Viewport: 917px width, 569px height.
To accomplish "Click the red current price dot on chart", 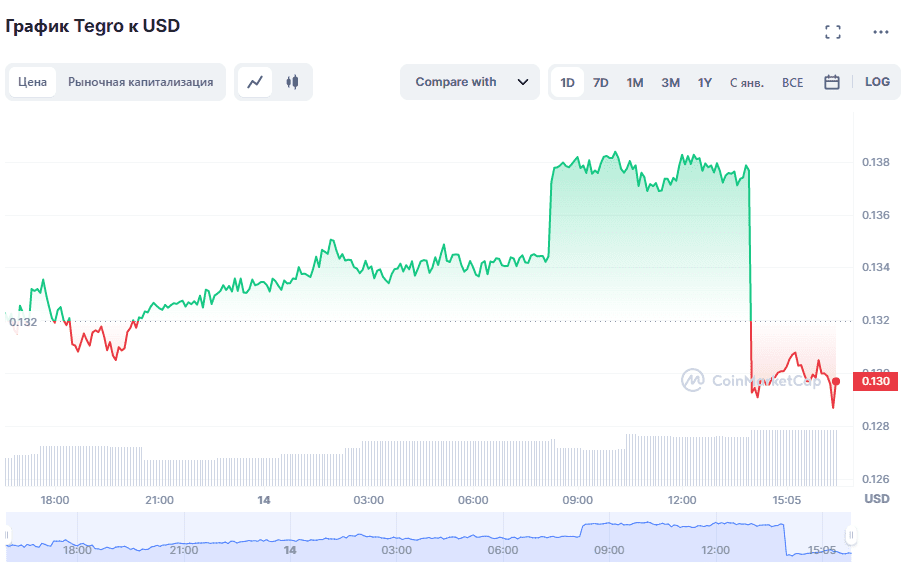I will tap(836, 381).
